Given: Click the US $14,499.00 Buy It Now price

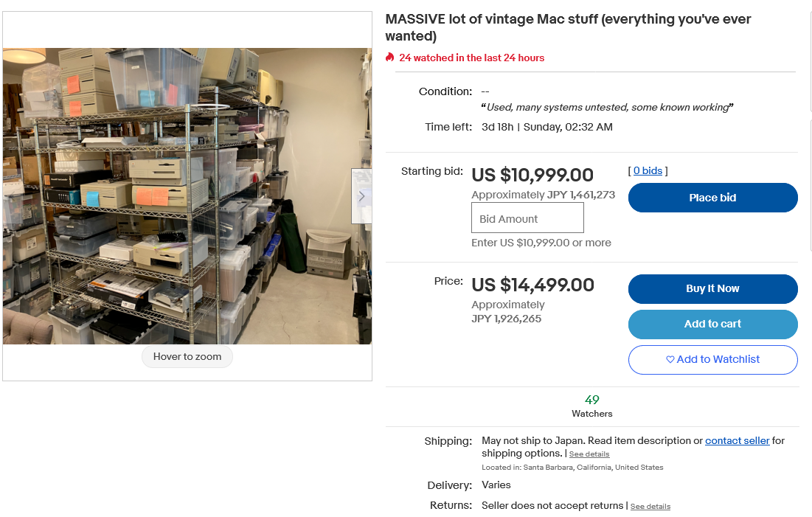Looking at the screenshot, I should [532, 285].
